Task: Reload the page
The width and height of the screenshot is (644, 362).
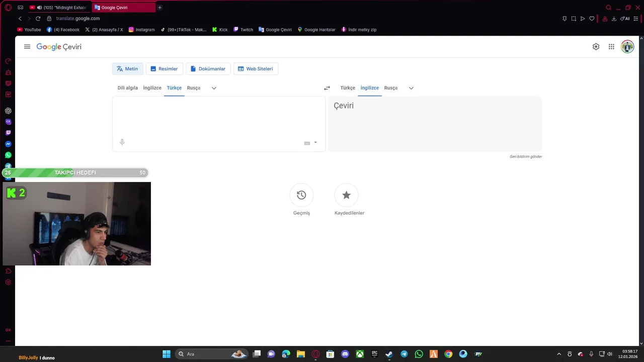Action: click(x=38, y=19)
